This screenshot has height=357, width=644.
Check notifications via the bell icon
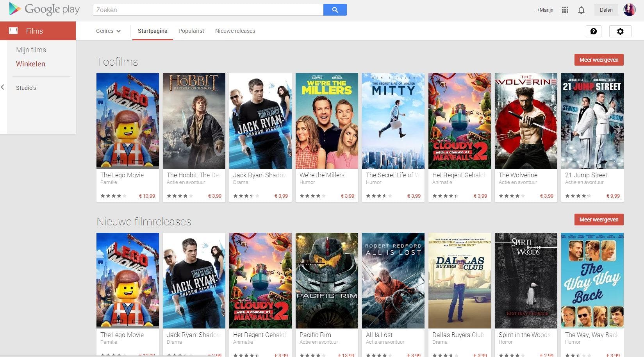(581, 10)
